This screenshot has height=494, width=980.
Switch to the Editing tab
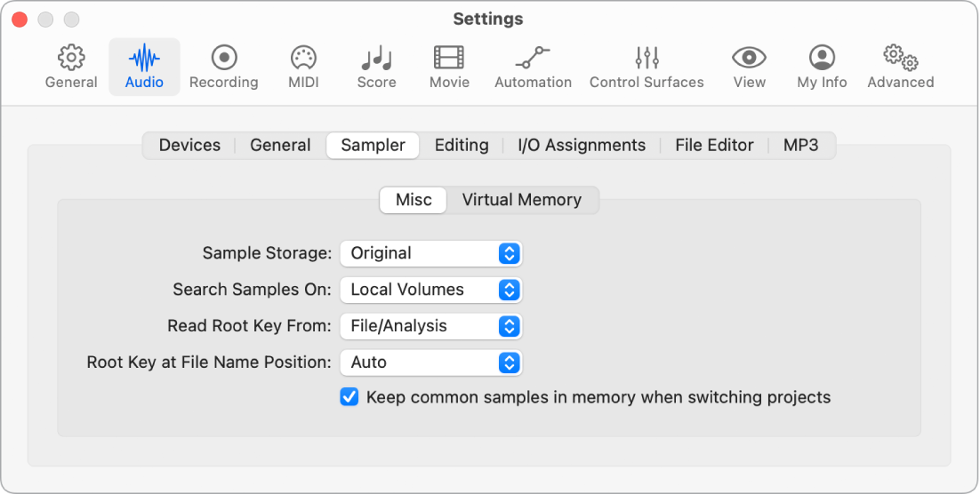[462, 146]
